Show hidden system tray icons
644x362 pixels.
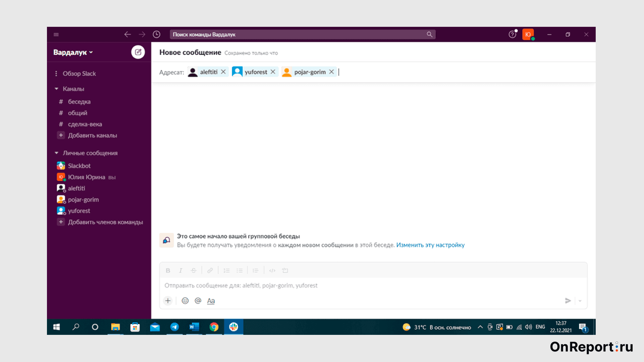pos(480,327)
